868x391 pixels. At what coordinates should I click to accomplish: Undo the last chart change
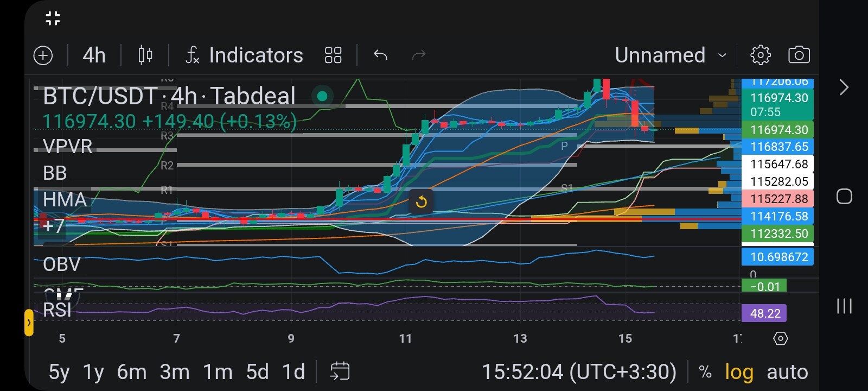pos(380,55)
